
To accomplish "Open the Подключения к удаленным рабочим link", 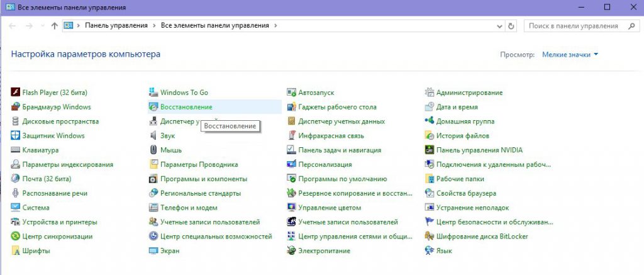I will point(493,164).
